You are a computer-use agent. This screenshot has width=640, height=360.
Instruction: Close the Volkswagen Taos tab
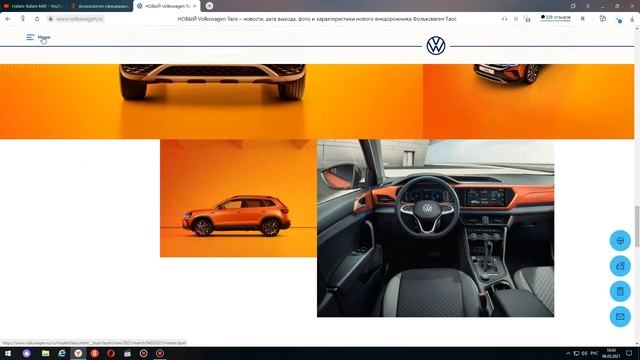[x=195, y=6]
